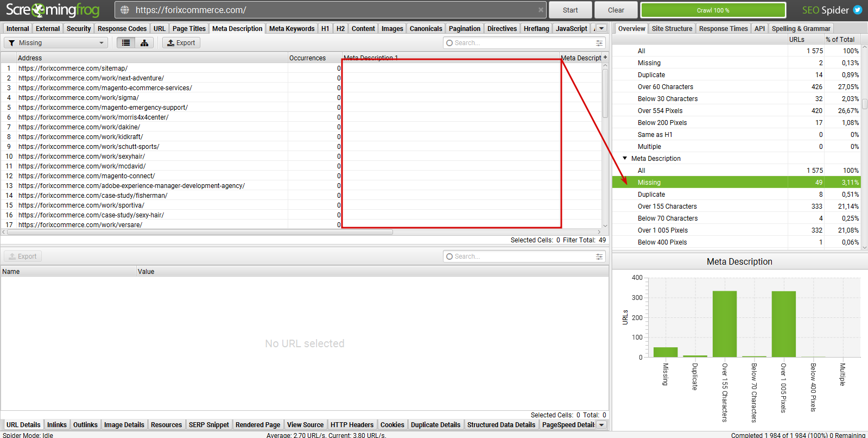Show more bottom tabs via dropdown arrow
868x438 pixels.
coord(601,425)
